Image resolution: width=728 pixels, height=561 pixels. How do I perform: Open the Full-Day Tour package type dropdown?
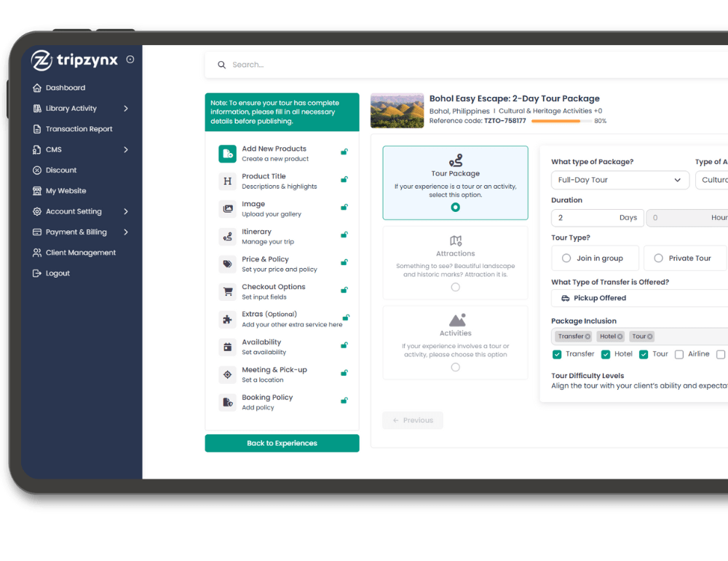[x=620, y=181]
